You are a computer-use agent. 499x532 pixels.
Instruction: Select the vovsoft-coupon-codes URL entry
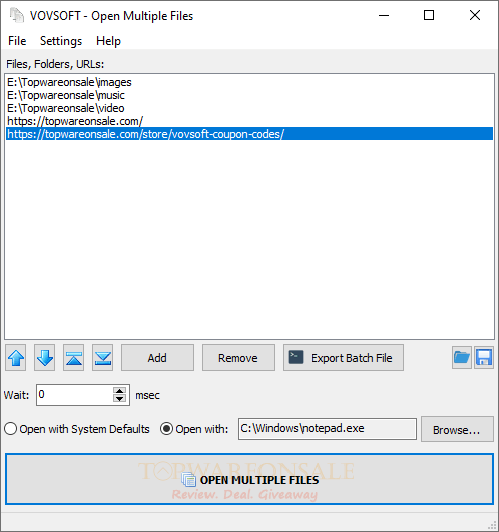click(x=249, y=134)
